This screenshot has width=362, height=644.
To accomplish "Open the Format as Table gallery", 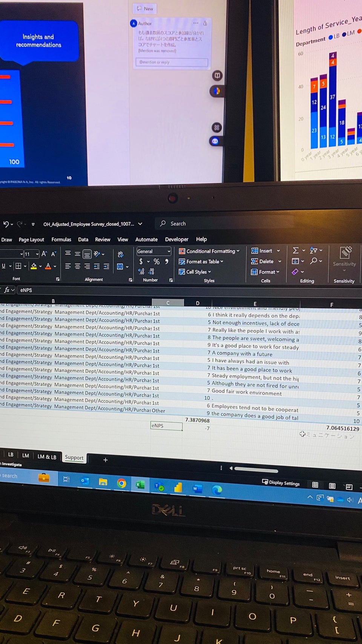I will (201, 261).
